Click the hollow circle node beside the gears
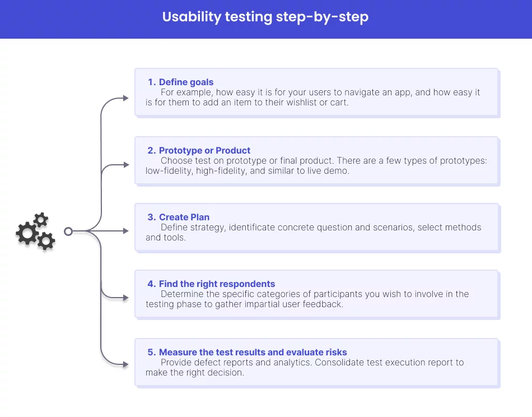 coord(68,231)
